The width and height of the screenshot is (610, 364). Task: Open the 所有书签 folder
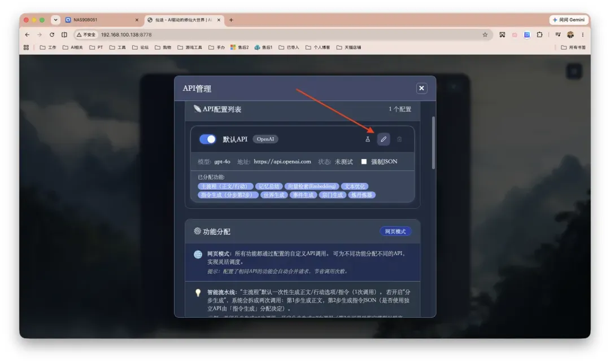573,47
